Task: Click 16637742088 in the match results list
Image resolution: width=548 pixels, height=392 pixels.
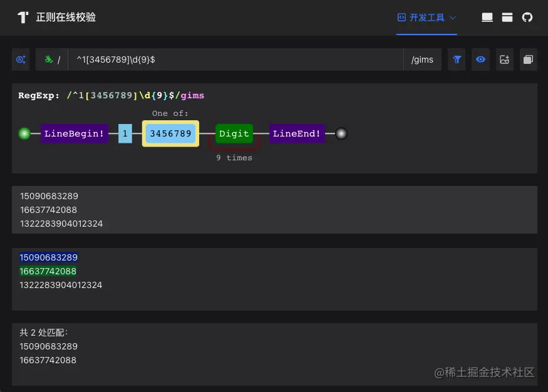Action: [x=48, y=360]
